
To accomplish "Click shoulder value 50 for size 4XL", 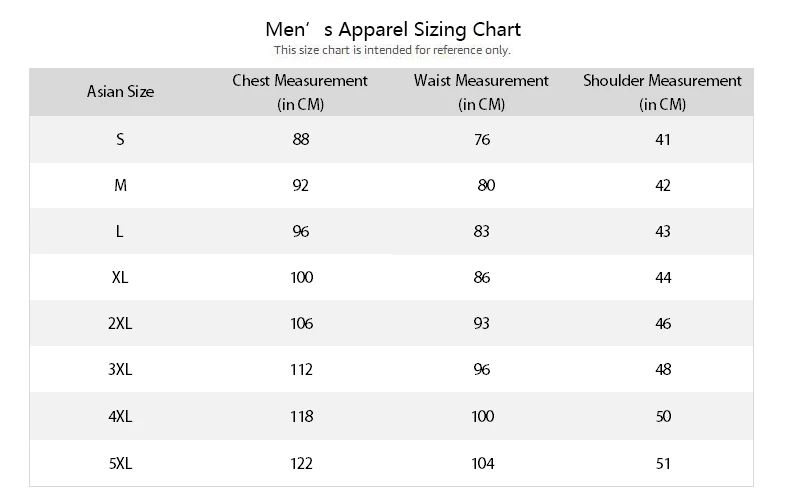I will 663,416.
